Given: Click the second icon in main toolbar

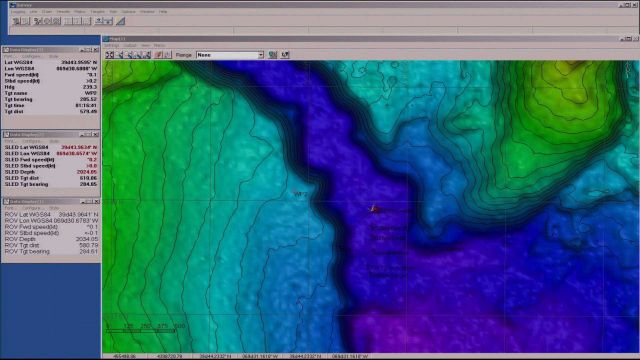Looking at the screenshot, I should [25, 21].
